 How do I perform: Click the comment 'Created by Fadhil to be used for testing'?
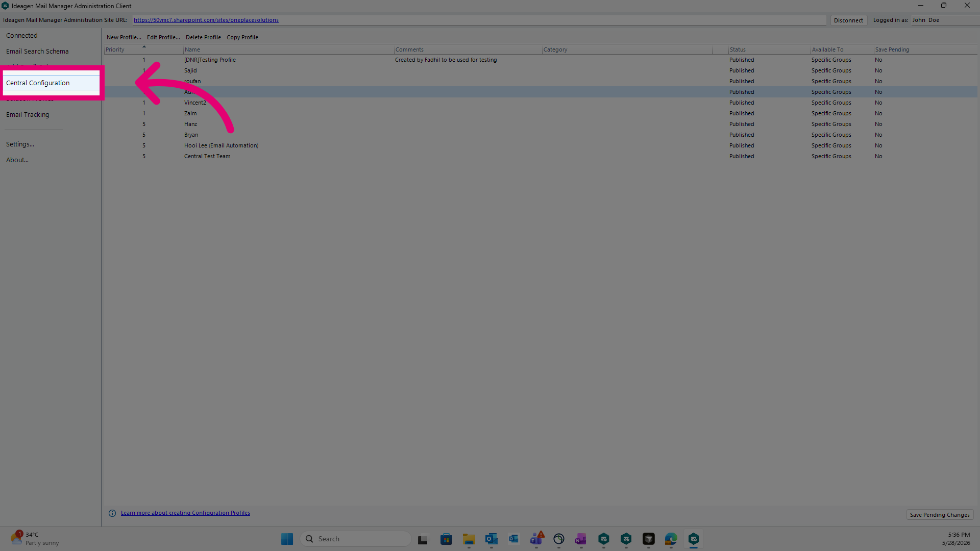click(x=446, y=60)
